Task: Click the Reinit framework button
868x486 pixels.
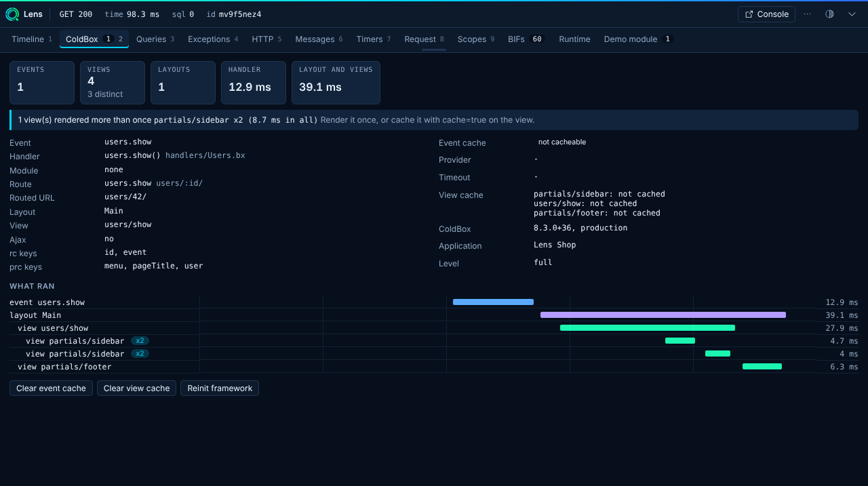Action: (x=220, y=388)
